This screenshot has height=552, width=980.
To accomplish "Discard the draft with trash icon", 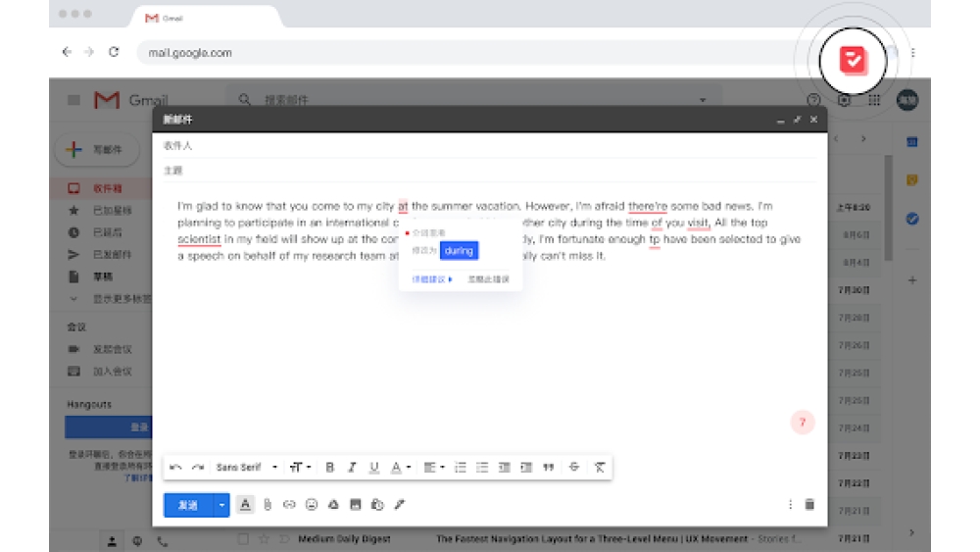I will coord(809,505).
